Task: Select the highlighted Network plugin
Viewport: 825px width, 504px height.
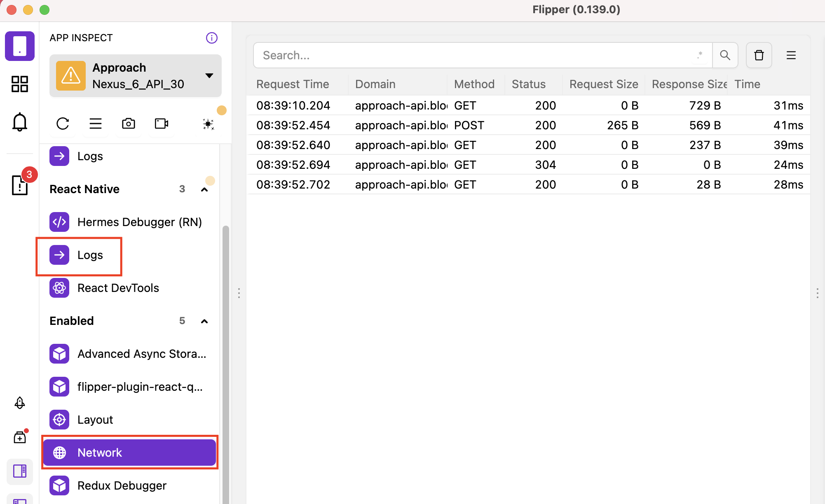Action: (x=100, y=452)
